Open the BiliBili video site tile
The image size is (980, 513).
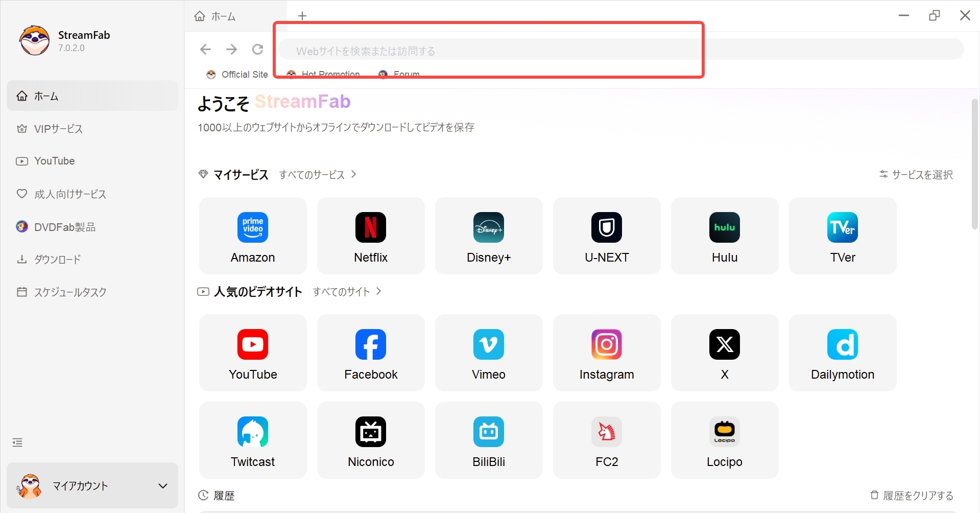[489, 440]
